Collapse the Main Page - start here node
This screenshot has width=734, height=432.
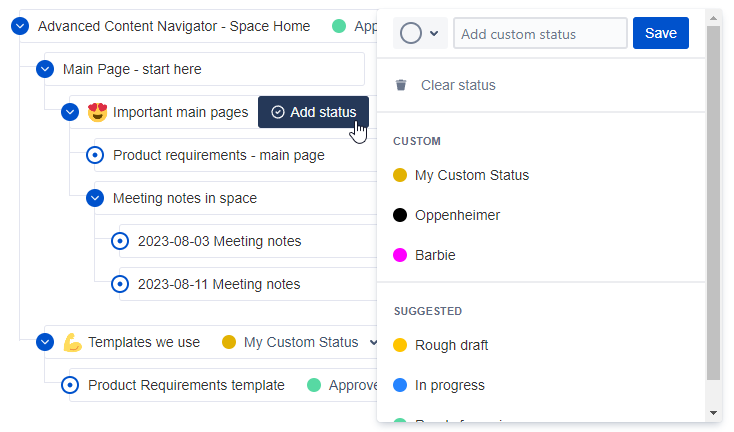point(45,69)
